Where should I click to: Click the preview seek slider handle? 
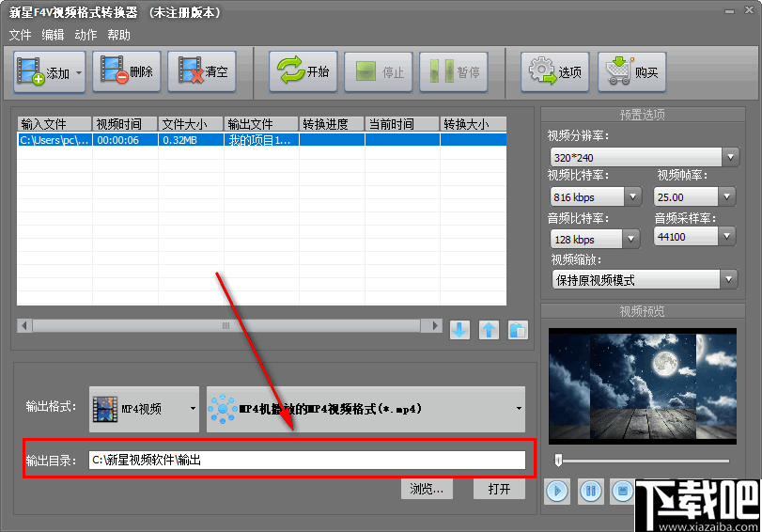coord(558,460)
